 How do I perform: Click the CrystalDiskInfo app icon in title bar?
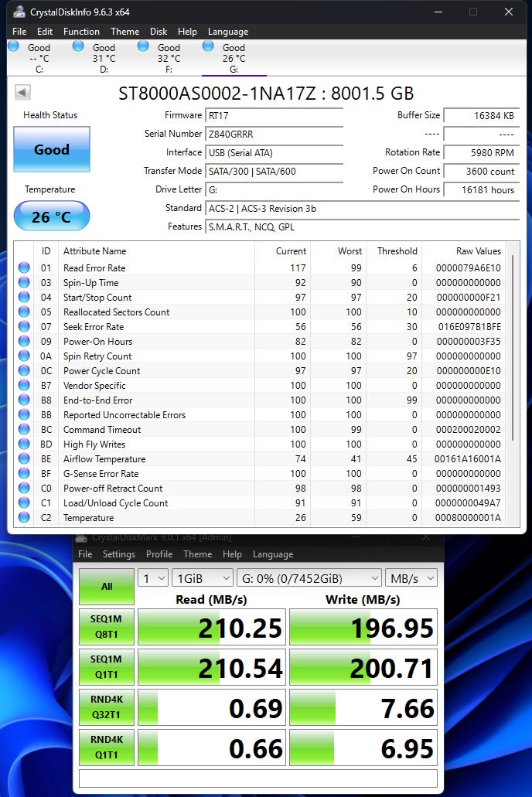pyautogui.click(x=19, y=12)
